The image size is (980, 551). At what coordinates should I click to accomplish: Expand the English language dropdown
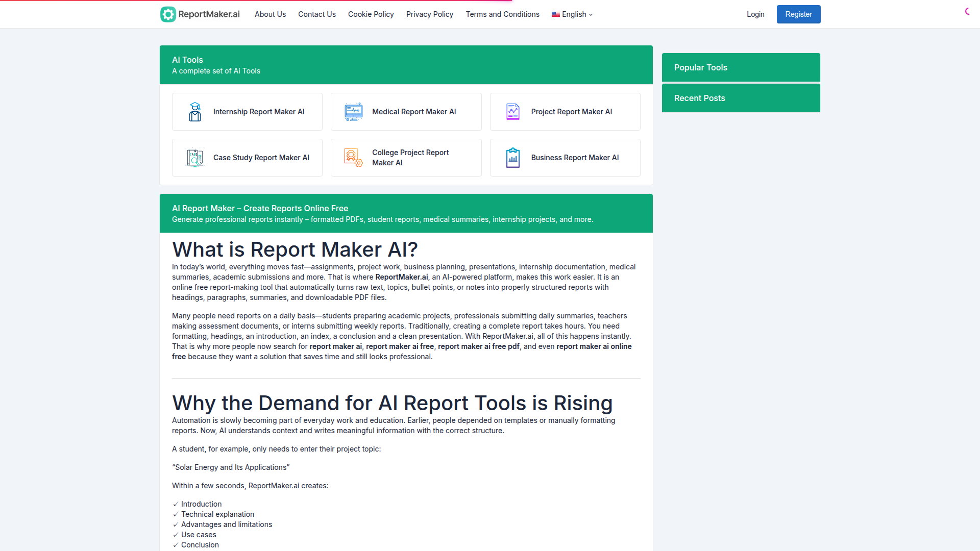[572, 14]
